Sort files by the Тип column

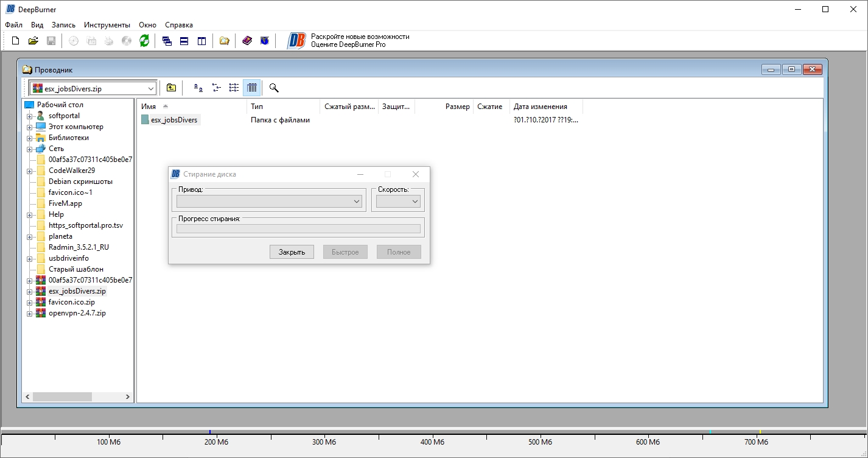(284, 107)
